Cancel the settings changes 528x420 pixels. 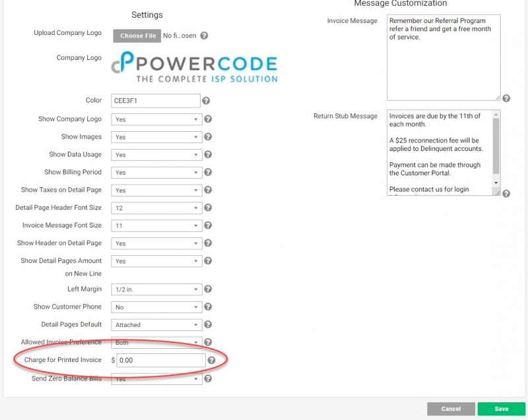tap(451, 408)
